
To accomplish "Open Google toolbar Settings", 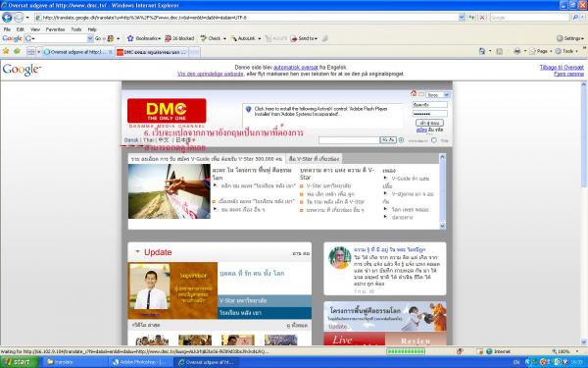I will tap(570, 38).
